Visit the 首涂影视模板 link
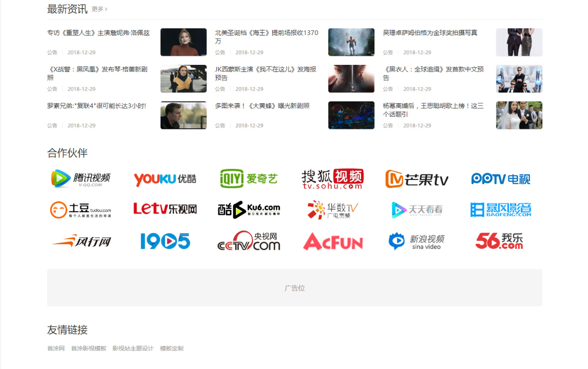Viewport: 588px width, 369px height. 89,348
